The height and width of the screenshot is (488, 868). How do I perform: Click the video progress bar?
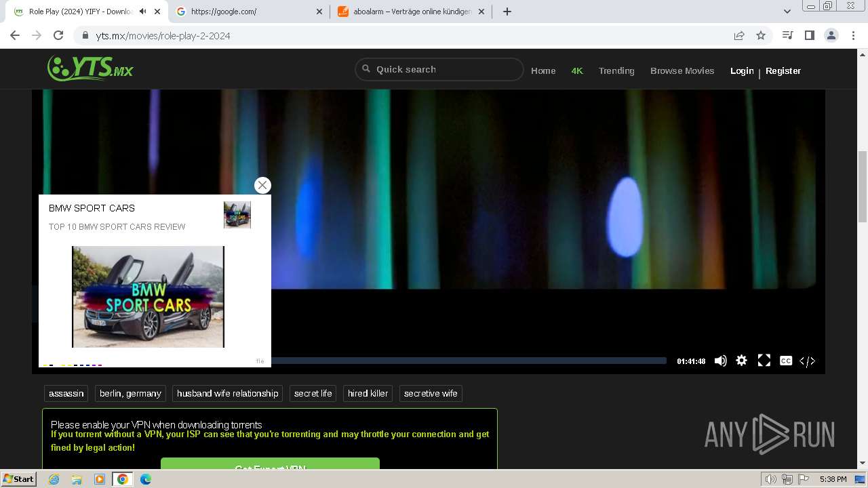(x=468, y=361)
